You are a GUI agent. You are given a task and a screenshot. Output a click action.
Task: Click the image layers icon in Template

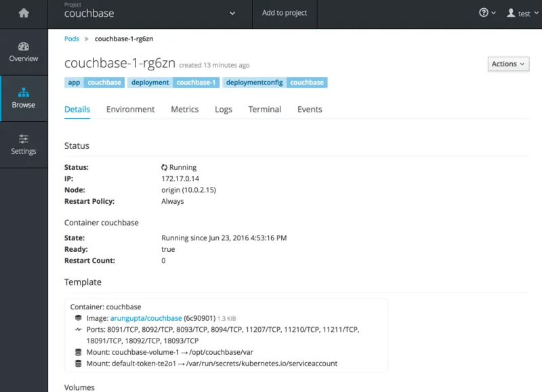[x=79, y=318]
